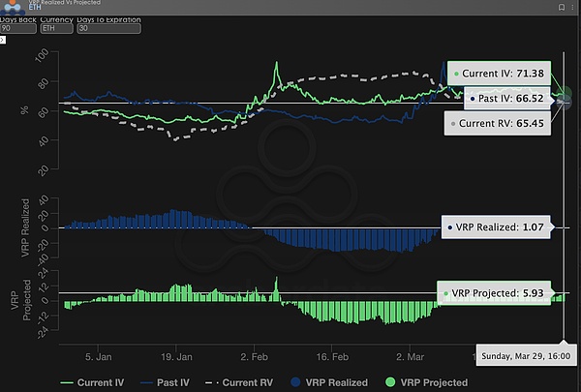Click the Current IV: 71.38 tooltip label
Image resolution: width=581 pixels, height=392 pixels.
[x=494, y=74]
